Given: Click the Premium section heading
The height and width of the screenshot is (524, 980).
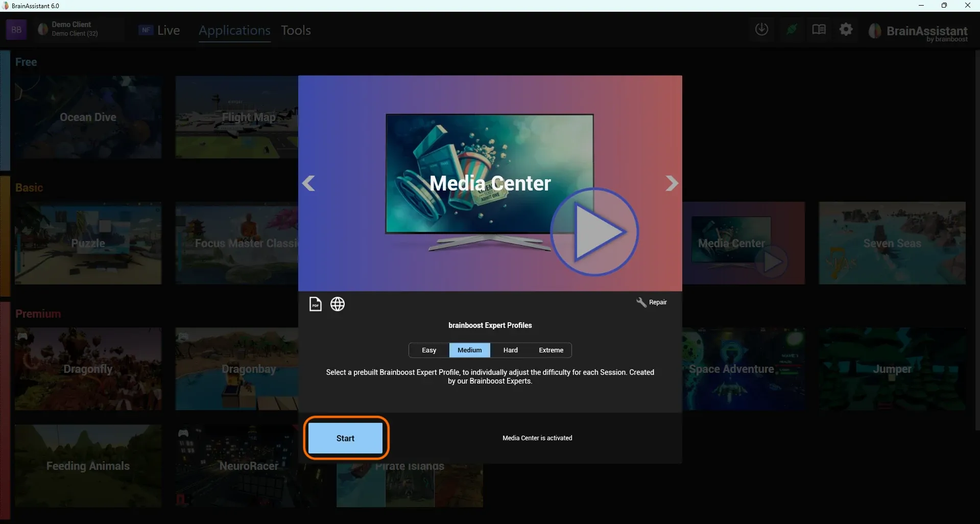Looking at the screenshot, I should (38, 314).
